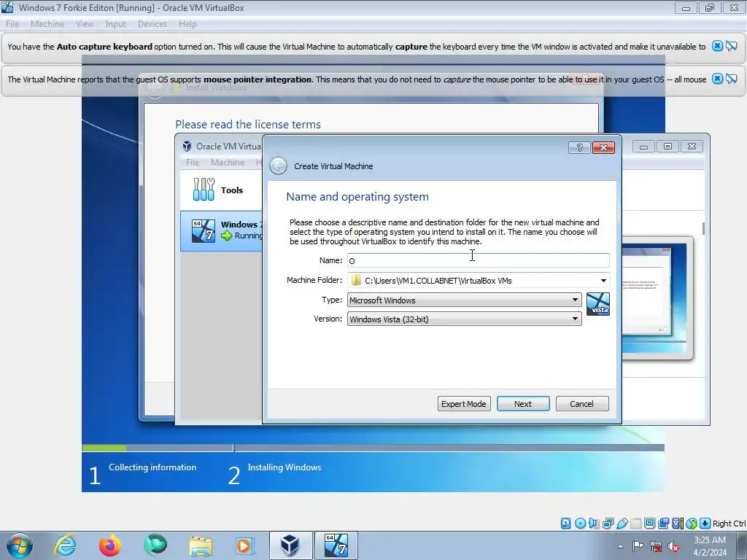This screenshot has height=560, width=747.
Task: Switch to VirtualBox Manager taskbar button
Action: (290, 545)
